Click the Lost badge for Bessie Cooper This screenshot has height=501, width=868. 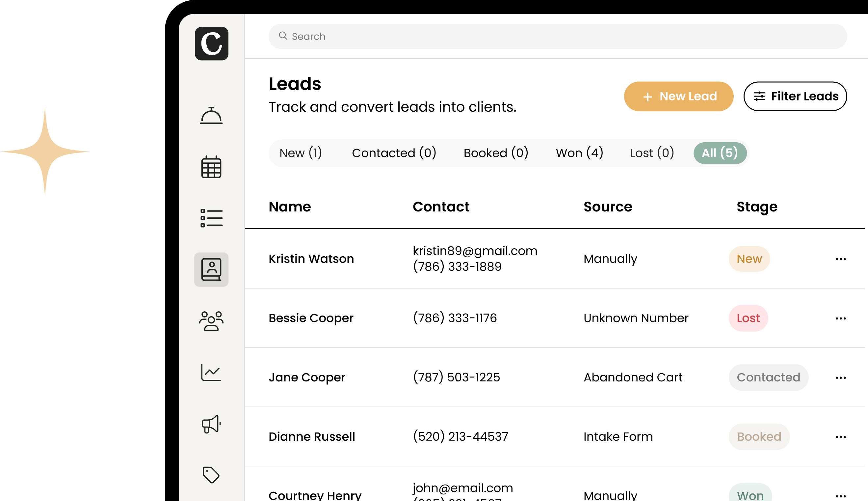(748, 318)
